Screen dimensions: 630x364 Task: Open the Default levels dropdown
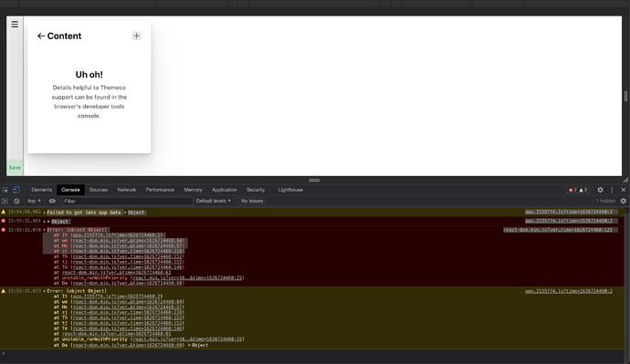point(214,201)
